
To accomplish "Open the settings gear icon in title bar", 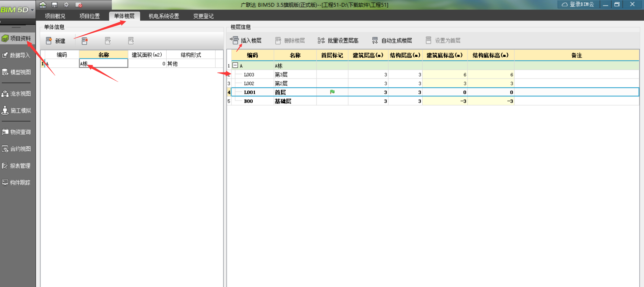I will 66,5.
